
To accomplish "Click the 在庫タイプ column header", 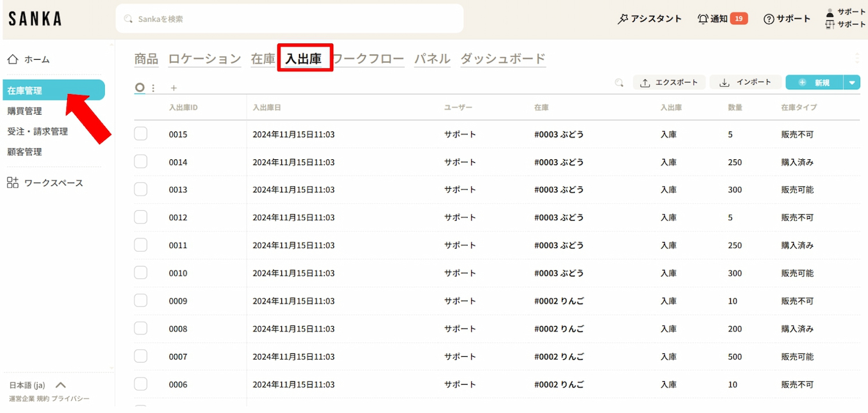I will [799, 107].
